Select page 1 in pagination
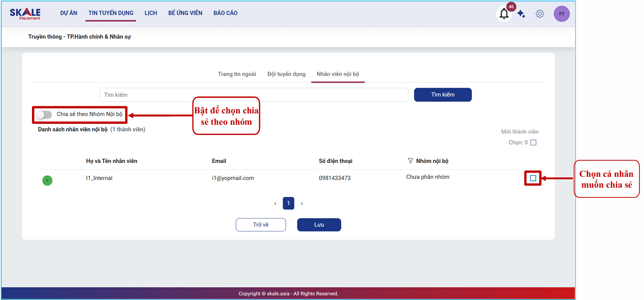The height and width of the screenshot is (300, 644). pos(288,203)
